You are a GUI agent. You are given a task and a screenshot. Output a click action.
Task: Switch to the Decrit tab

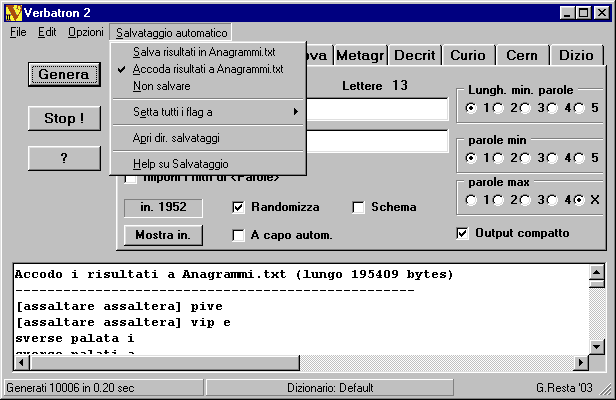tap(415, 55)
